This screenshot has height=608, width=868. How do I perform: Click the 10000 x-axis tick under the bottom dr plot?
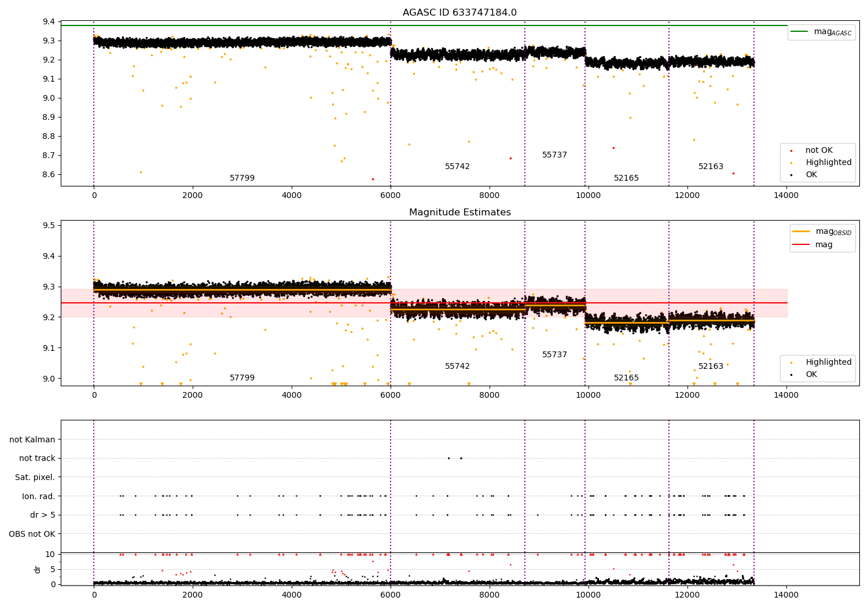point(588,595)
